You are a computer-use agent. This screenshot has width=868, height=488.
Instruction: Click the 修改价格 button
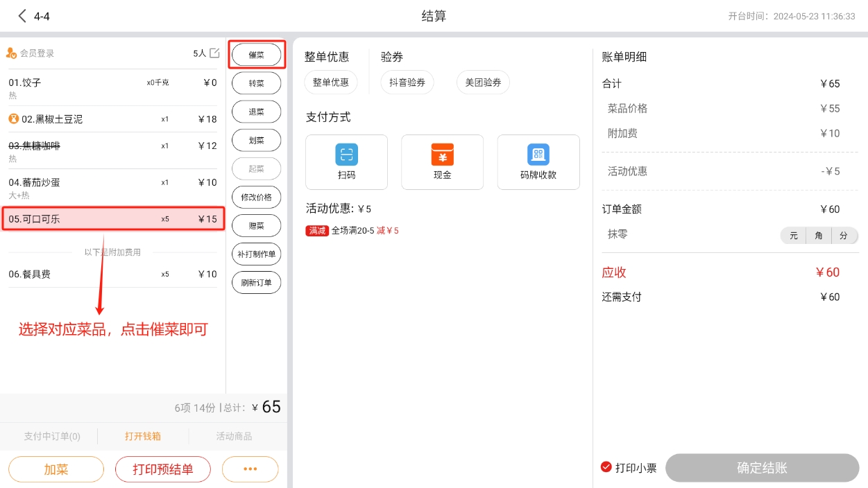[256, 198]
